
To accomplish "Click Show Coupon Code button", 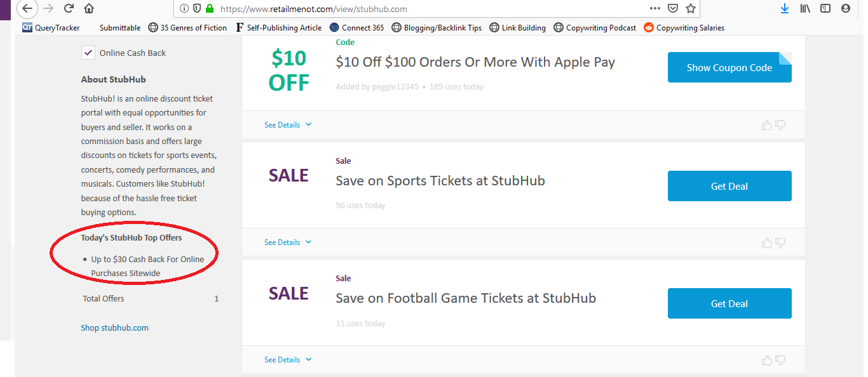I will 729,68.
